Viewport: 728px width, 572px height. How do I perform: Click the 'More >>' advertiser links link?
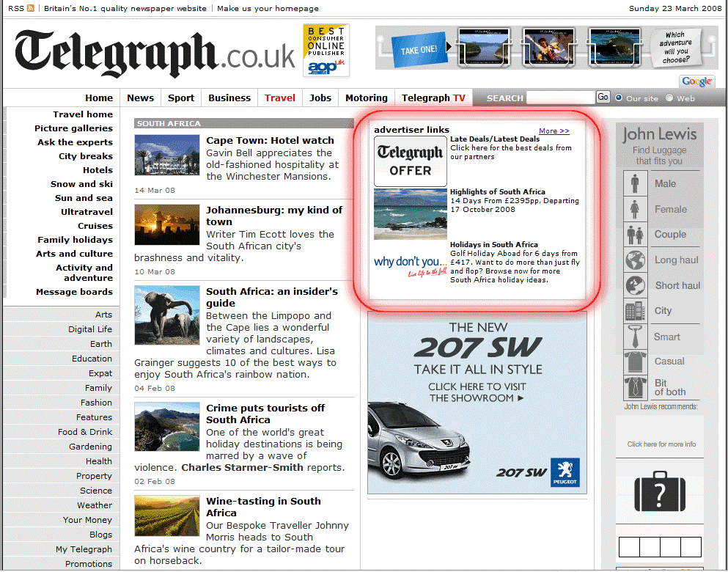[x=554, y=131]
